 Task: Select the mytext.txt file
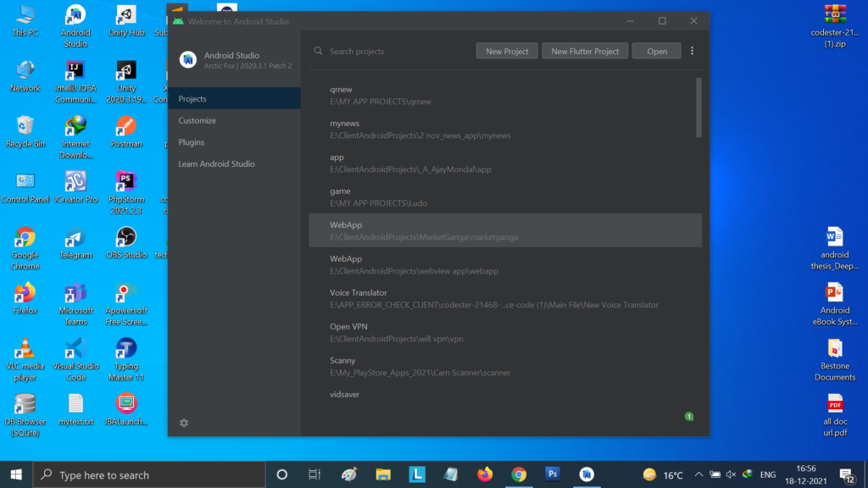75,410
